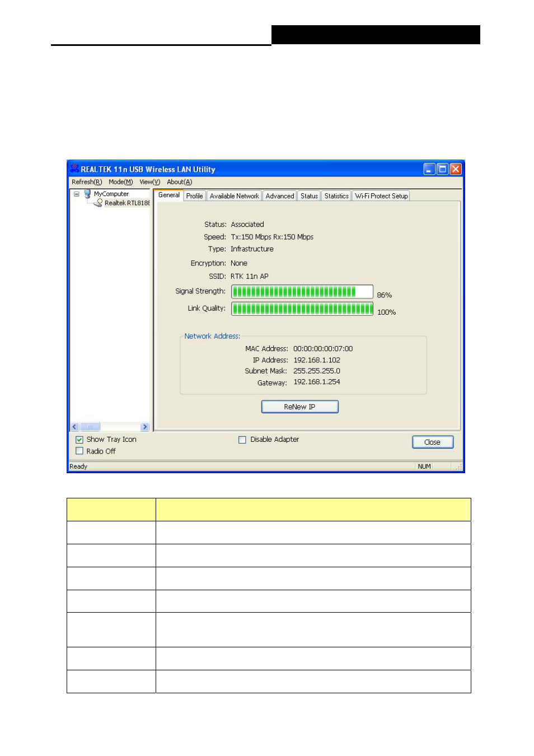Open the Refresh(R) menu

tap(87, 182)
